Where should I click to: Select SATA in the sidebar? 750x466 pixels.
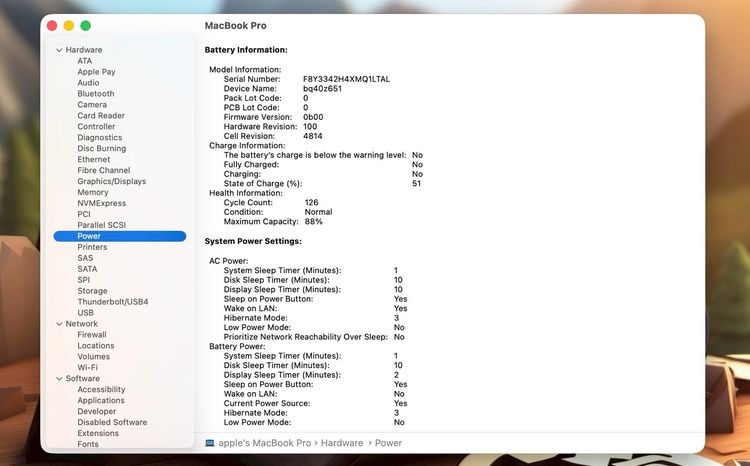pyautogui.click(x=87, y=269)
